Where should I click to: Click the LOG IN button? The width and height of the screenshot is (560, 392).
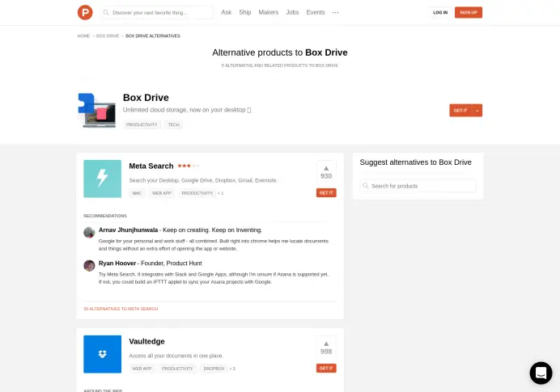(440, 12)
